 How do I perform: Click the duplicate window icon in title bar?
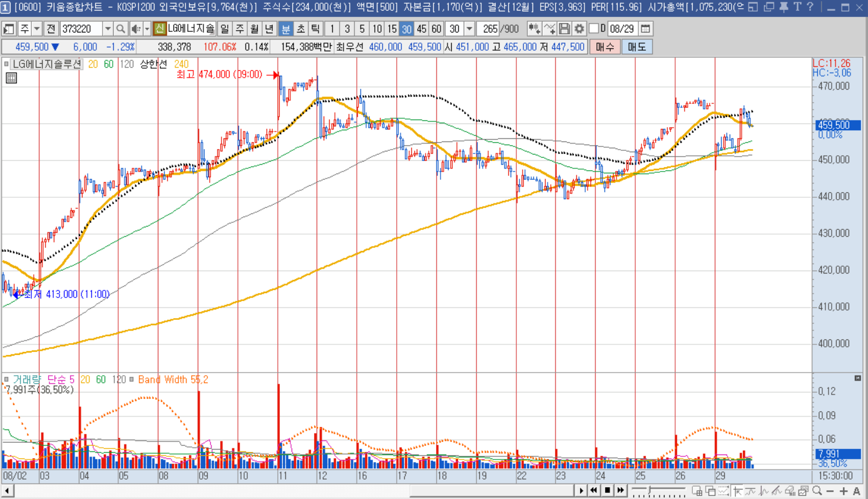[768, 8]
